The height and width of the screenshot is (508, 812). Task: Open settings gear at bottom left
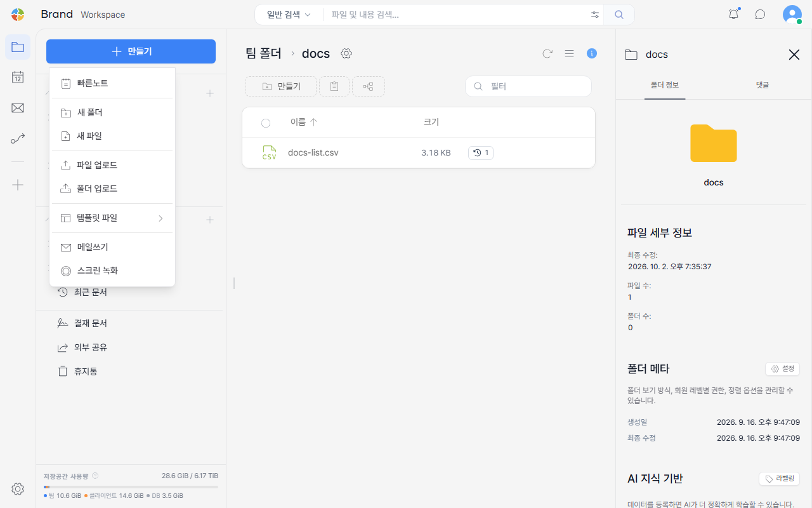(x=18, y=489)
